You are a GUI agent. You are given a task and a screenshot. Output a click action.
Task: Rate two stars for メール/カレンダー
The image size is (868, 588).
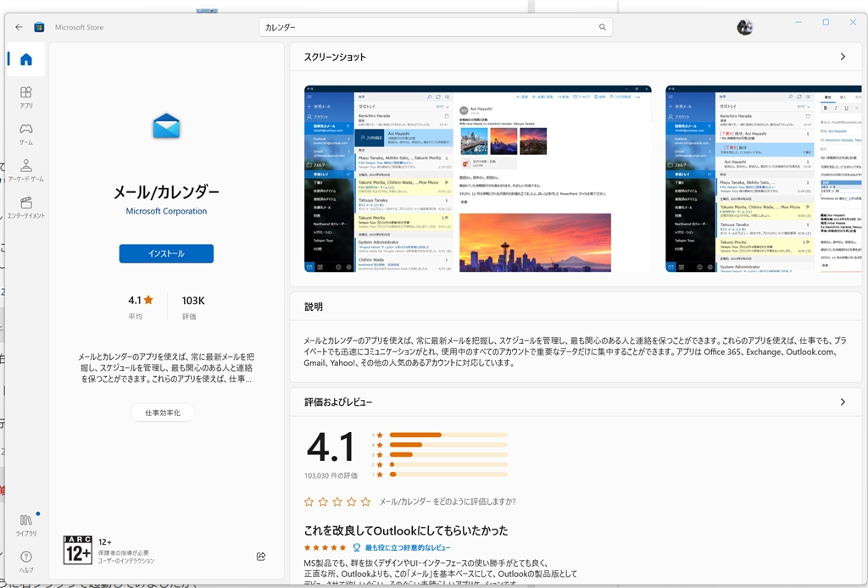323,502
